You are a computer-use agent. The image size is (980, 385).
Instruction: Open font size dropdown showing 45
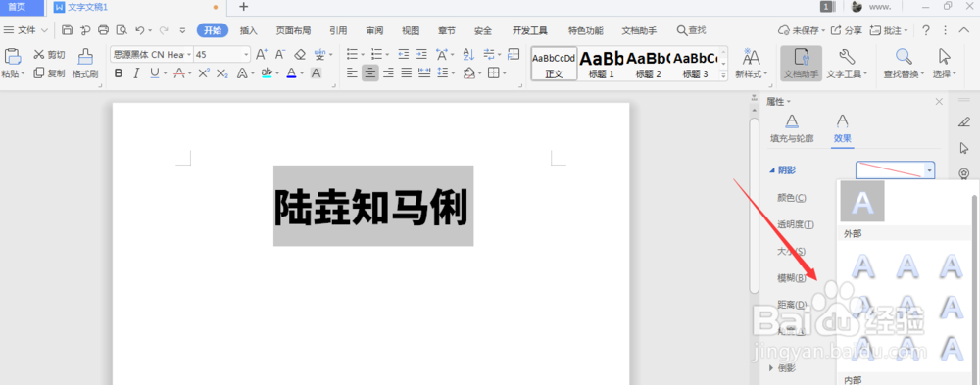click(246, 55)
